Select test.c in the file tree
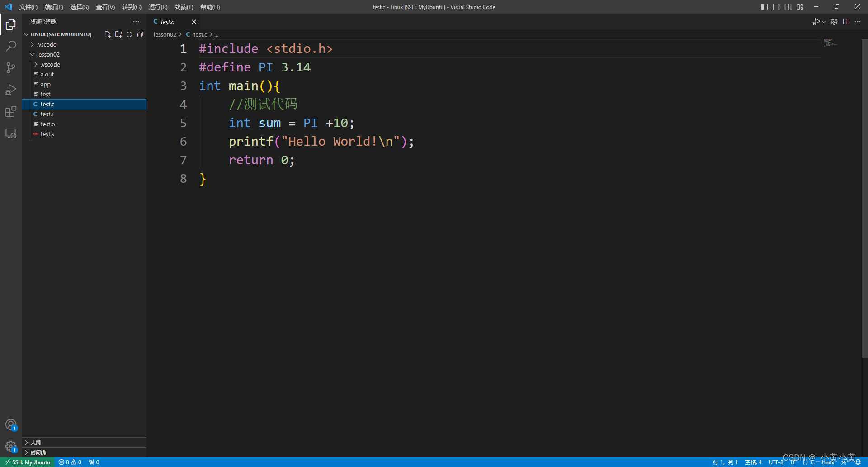The height and width of the screenshot is (467, 868). [84, 104]
